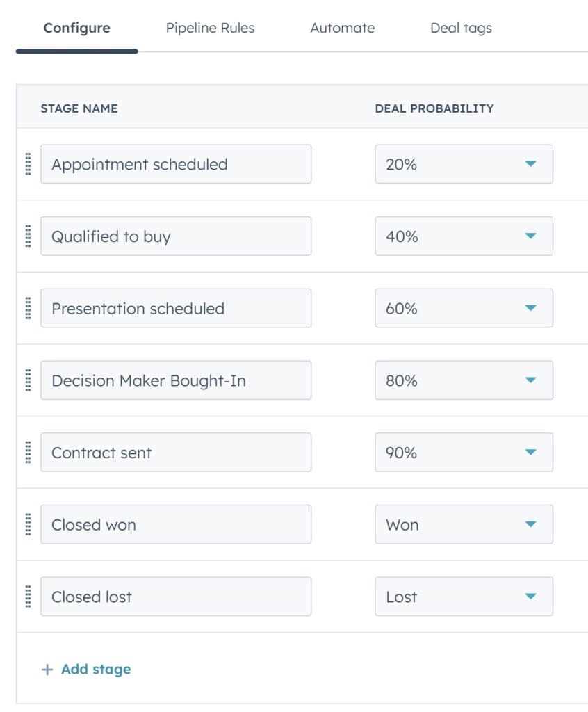Select the drag handle for Decision Maker Bought-In
Image resolution: width=588 pixels, height=712 pixels.
click(x=28, y=380)
